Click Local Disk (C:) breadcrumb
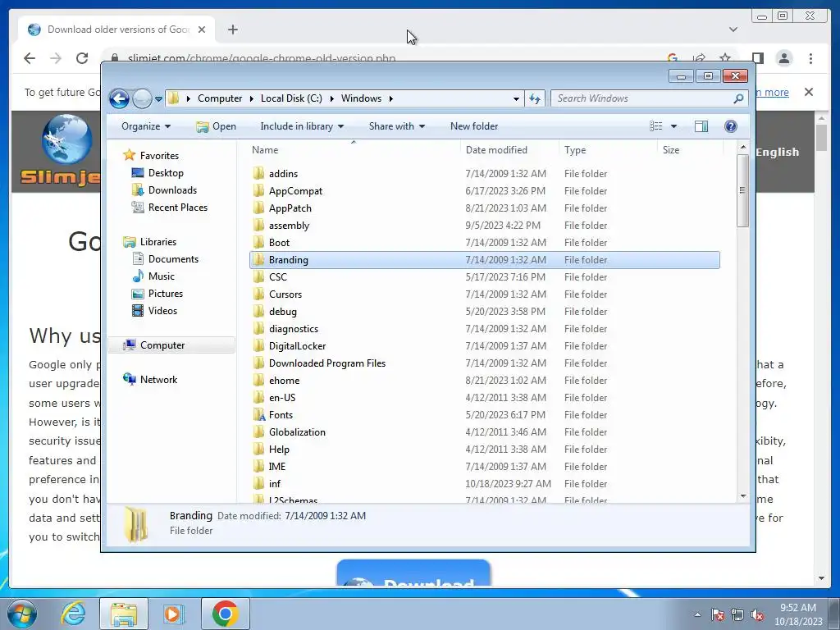Screen dimensions: 840x630 pyautogui.click(x=291, y=98)
